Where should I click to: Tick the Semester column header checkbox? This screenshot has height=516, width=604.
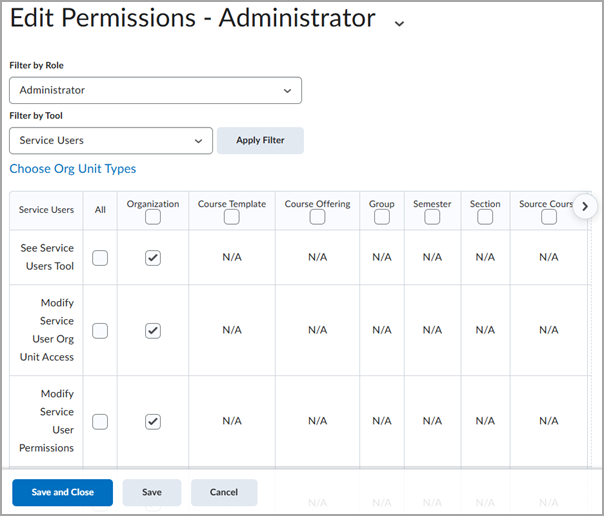(x=432, y=217)
